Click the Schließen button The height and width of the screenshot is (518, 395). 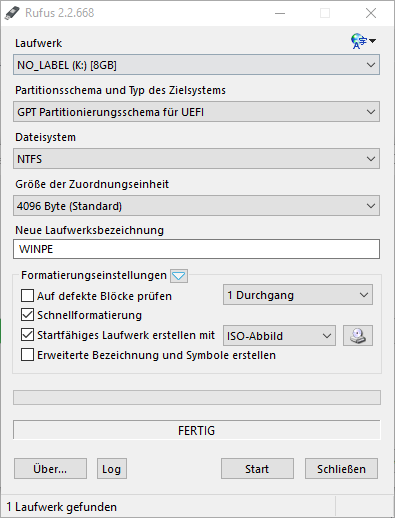[x=341, y=469]
